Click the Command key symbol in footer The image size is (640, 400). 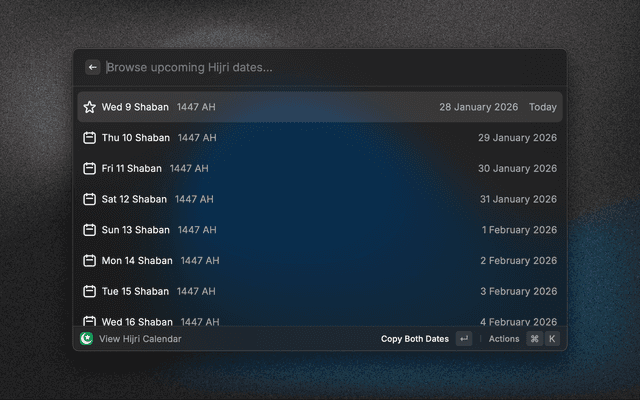coord(535,339)
